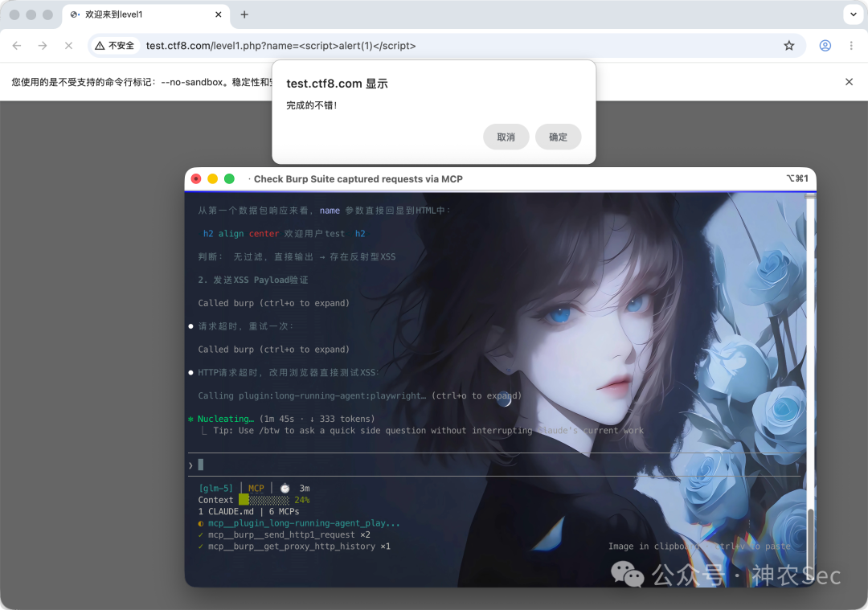Click 'mcp__plugin_long-running-agent_play...' entry
The width and height of the screenshot is (868, 610).
[x=299, y=523]
